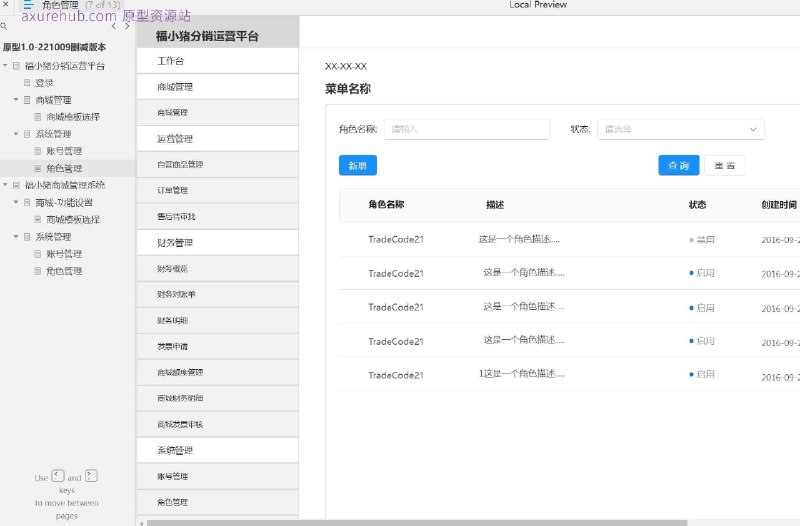The height and width of the screenshot is (526, 800).
Task: Click the (7 of 13) page counter
Action: 103,5
